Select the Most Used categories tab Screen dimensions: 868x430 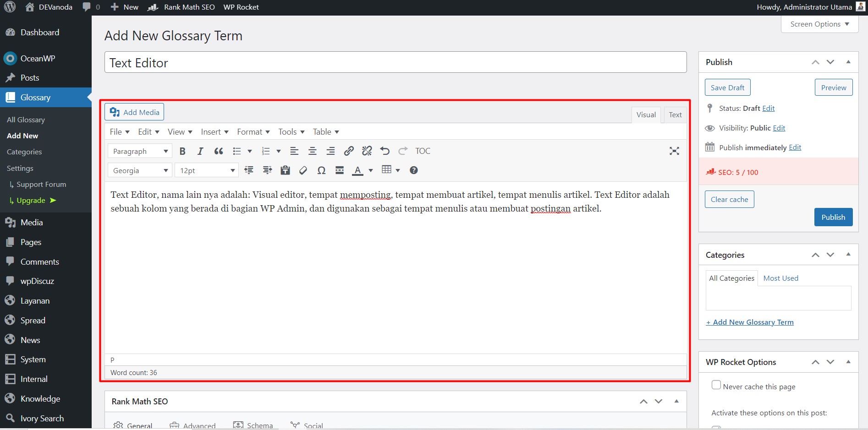pos(780,278)
